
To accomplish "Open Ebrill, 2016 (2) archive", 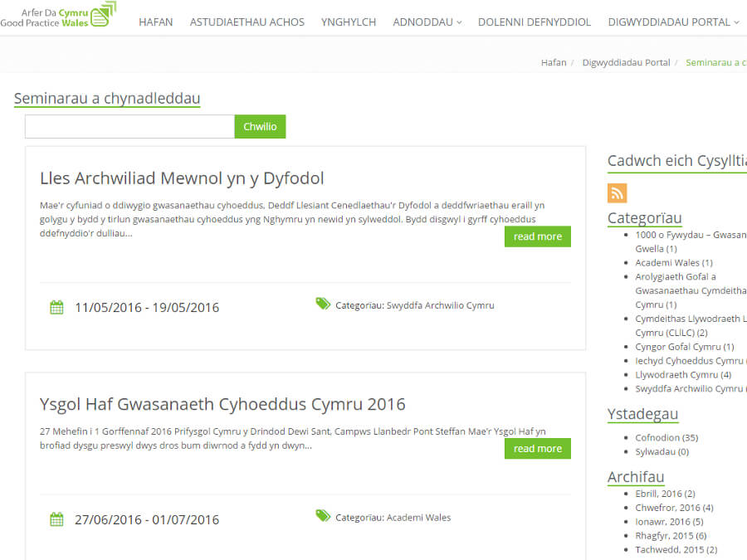I will (665, 494).
